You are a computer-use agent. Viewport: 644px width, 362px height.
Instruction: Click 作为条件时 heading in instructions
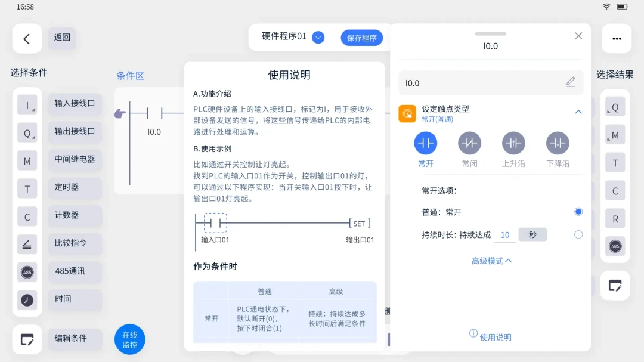[215, 266]
